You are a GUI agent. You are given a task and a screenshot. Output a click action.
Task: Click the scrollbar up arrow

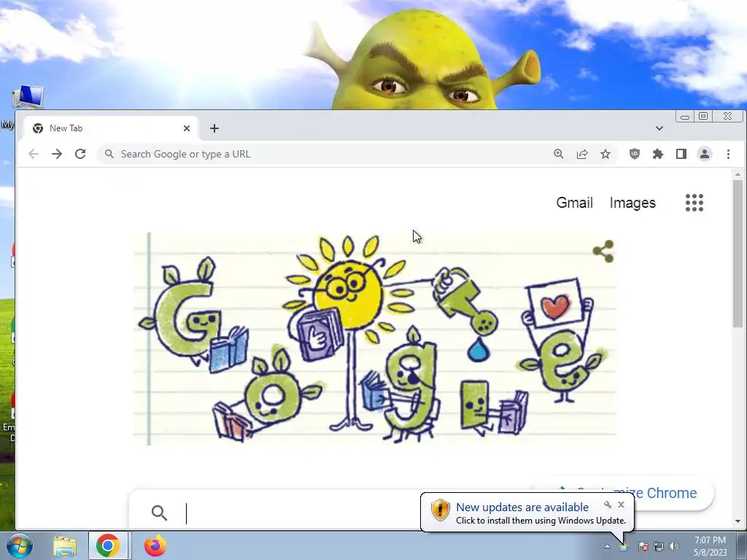(738, 175)
